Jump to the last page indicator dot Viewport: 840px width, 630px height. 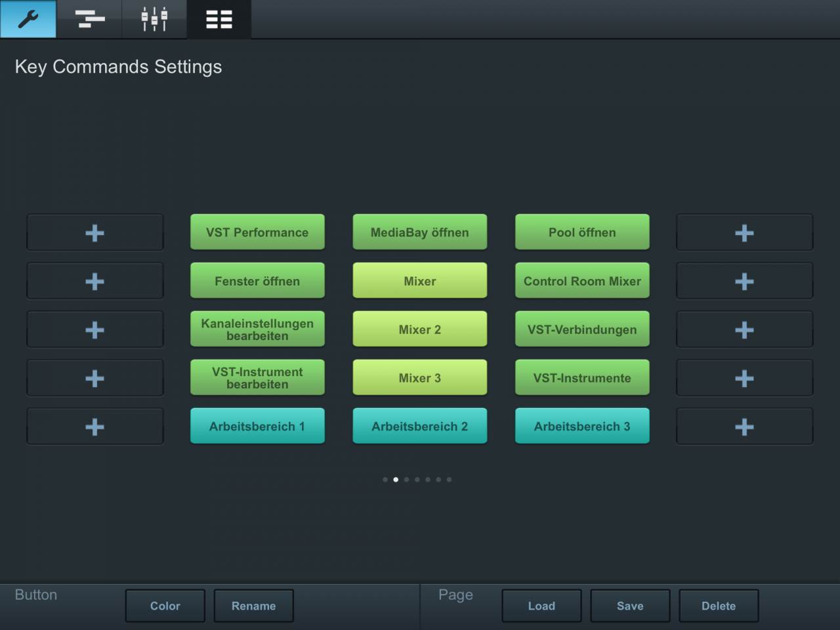pos(449,480)
